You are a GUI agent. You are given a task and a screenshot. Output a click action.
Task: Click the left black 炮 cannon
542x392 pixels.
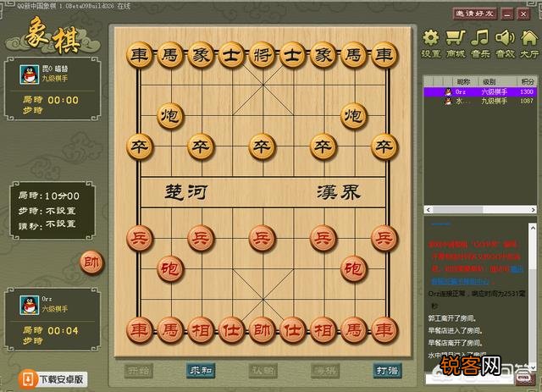click(170, 116)
